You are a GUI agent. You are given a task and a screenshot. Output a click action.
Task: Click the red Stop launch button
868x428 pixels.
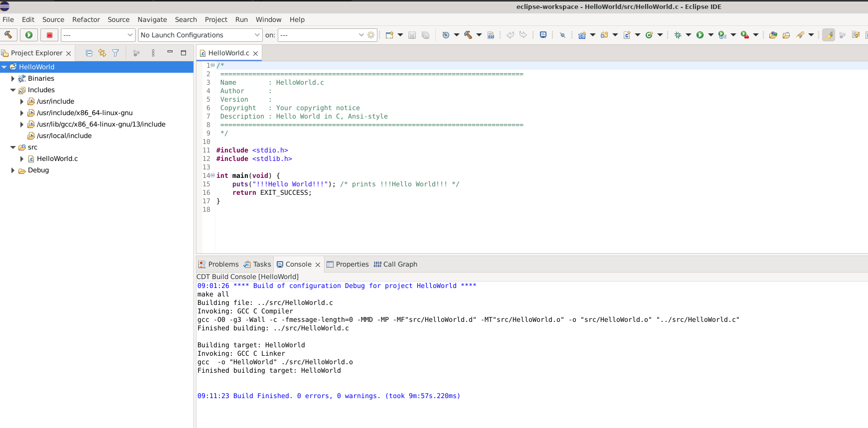click(49, 35)
